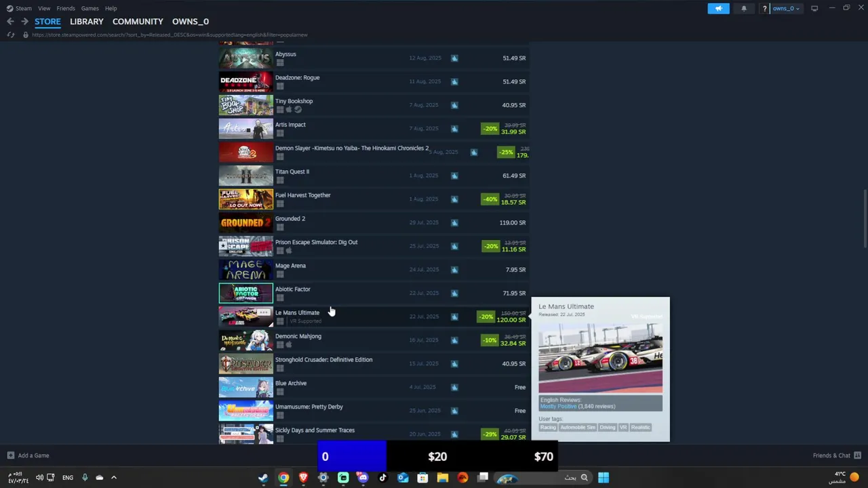This screenshot has height=488, width=868.
Task: Switch to the STORE tab
Action: tap(47, 22)
